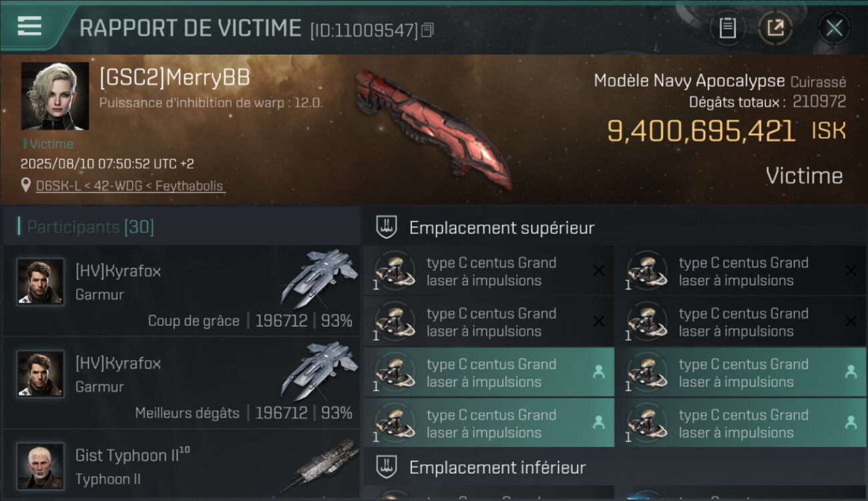Close the Rapport de victime window
Viewport: 868px width, 501px height.
click(x=834, y=28)
